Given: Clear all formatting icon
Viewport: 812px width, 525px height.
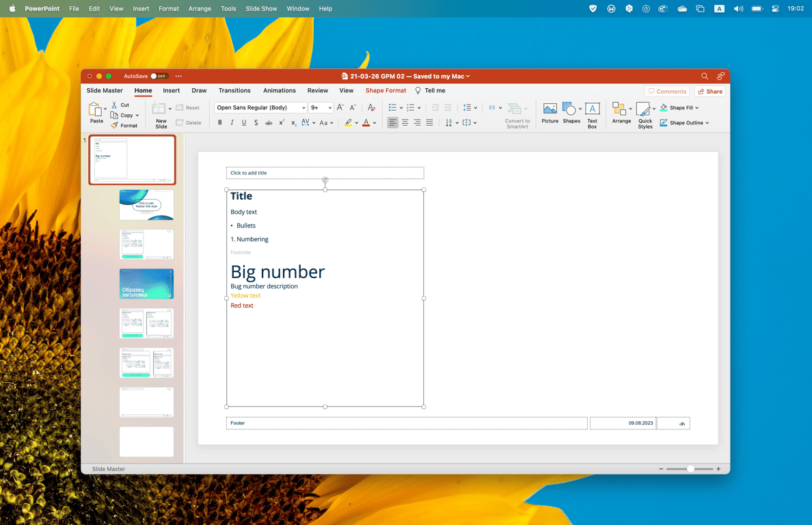Looking at the screenshot, I should [371, 108].
